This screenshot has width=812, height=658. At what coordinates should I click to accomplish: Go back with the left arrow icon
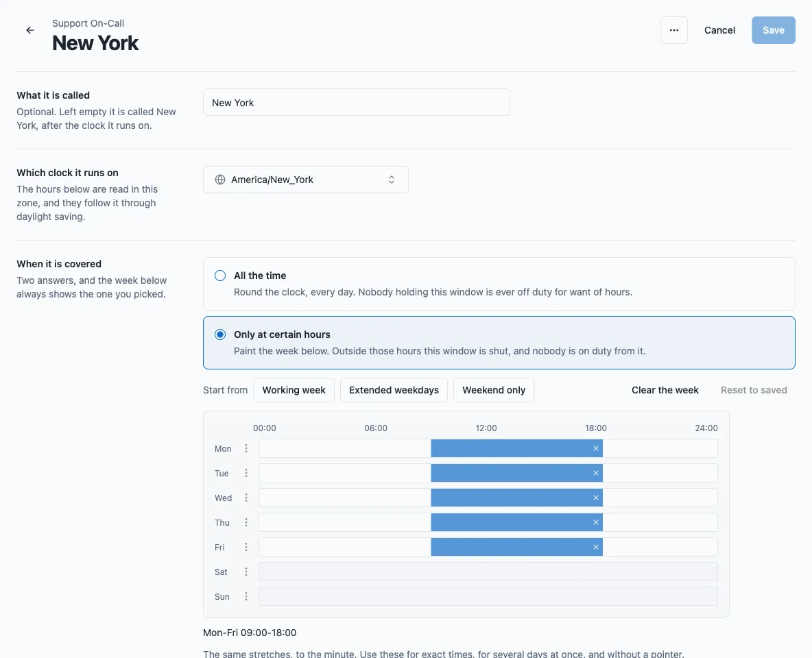30,30
